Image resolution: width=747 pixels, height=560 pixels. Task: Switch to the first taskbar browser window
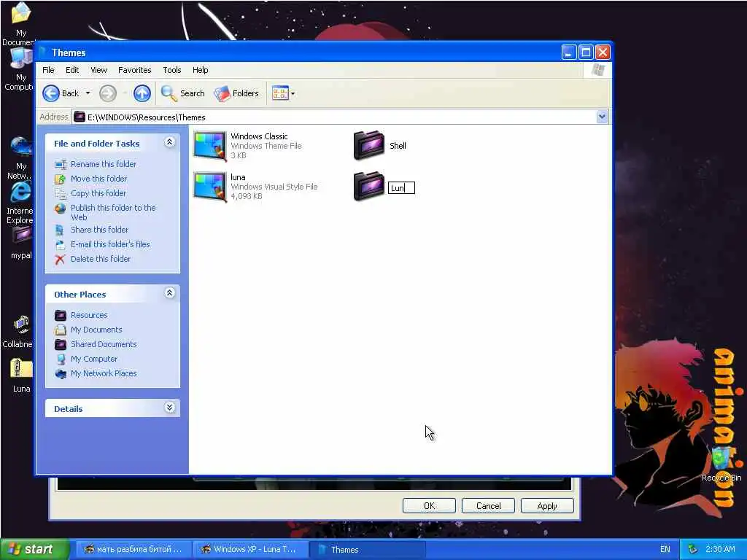coord(134,550)
